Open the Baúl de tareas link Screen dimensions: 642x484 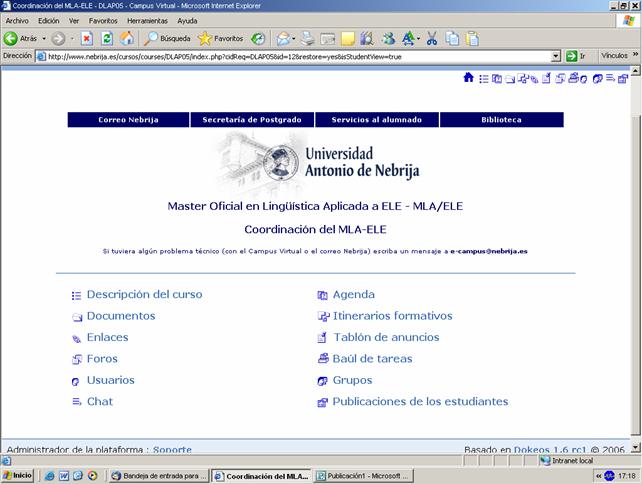click(372, 359)
